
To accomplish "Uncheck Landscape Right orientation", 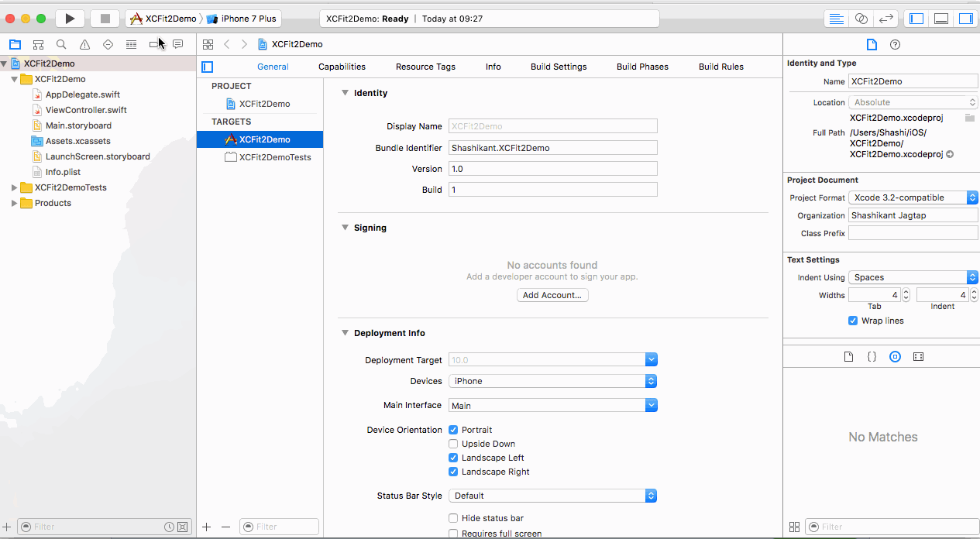I will [453, 472].
